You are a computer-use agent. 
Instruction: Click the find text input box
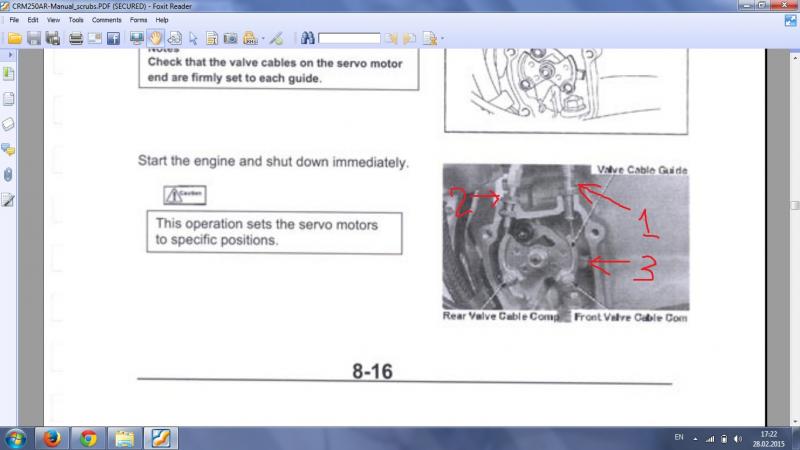(x=349, y=38)
